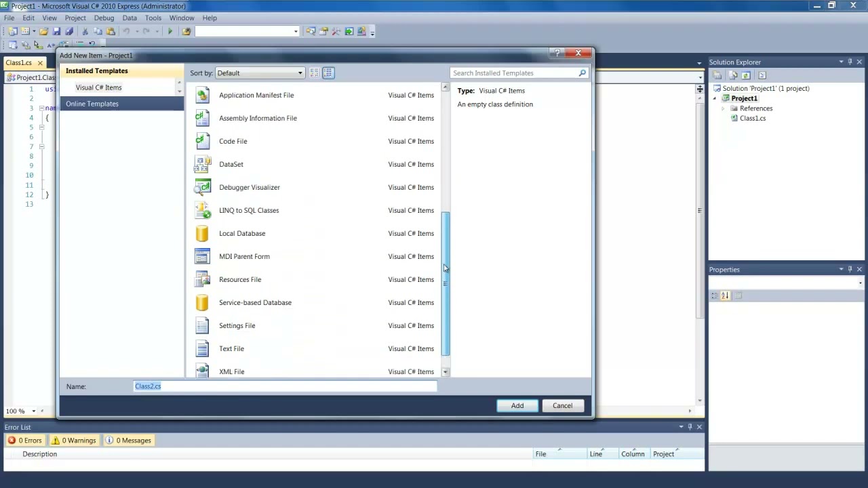Open Error List window position menu arrow

tap(681, 427)
